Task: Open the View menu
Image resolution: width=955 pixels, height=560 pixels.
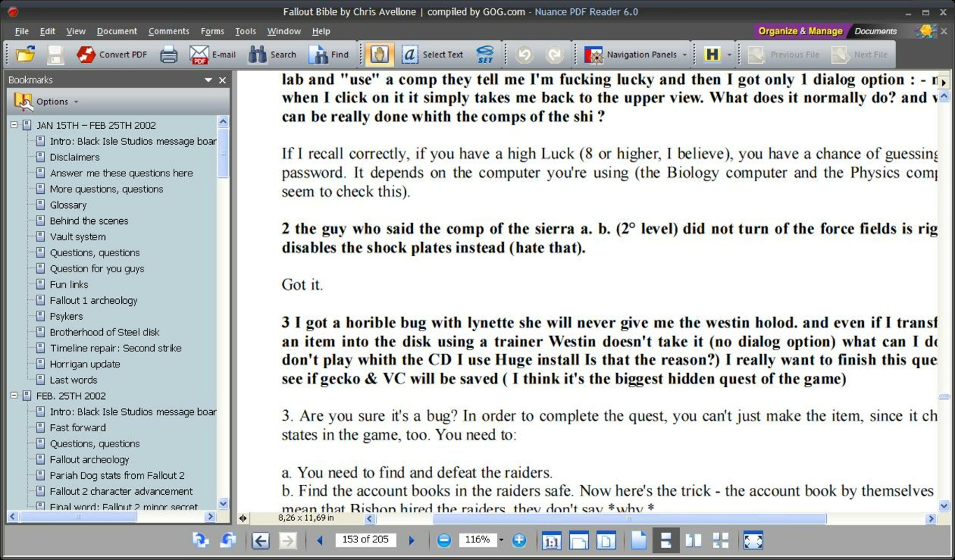Action: click(x=76, y=31)
